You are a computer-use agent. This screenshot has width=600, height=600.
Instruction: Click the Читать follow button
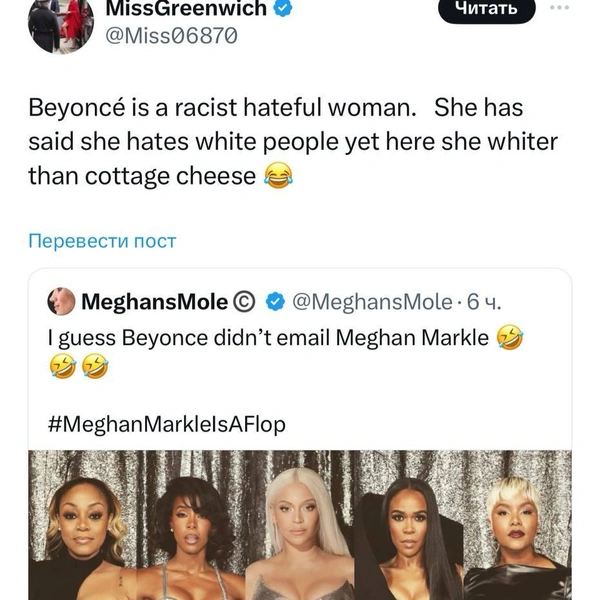486,9
